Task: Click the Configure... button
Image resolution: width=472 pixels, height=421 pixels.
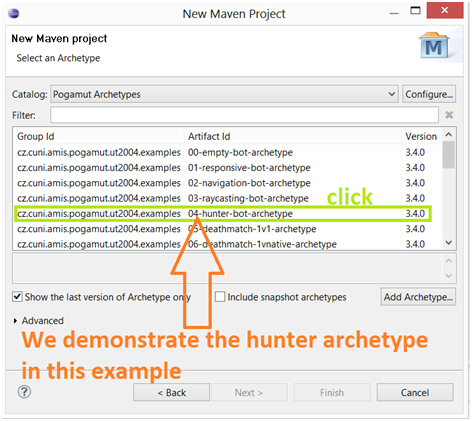Action: coord(429,94)
